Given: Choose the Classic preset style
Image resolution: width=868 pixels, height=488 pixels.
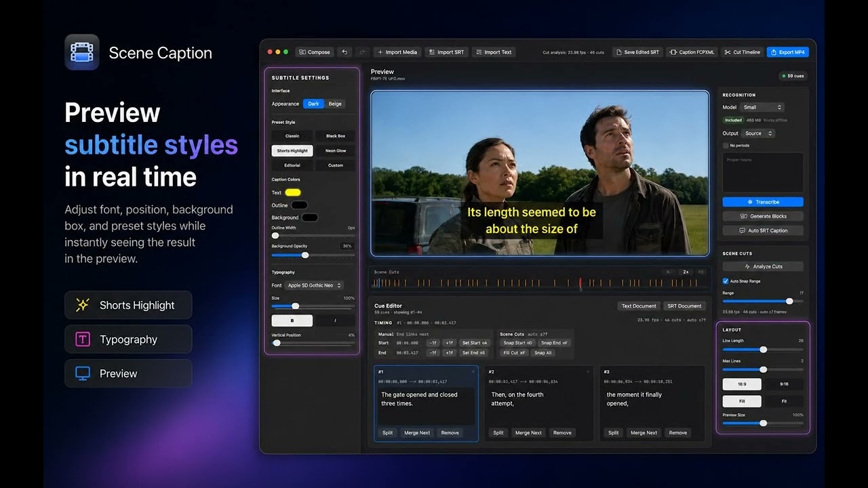Looking at the screenshot, I should pyautogui.click(x=292, y=136).
